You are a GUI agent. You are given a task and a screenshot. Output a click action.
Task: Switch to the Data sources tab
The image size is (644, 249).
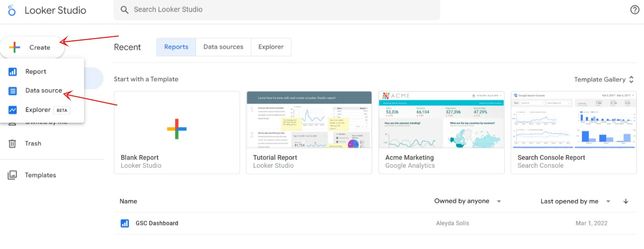pyautogui.click(x=223, y=47)
